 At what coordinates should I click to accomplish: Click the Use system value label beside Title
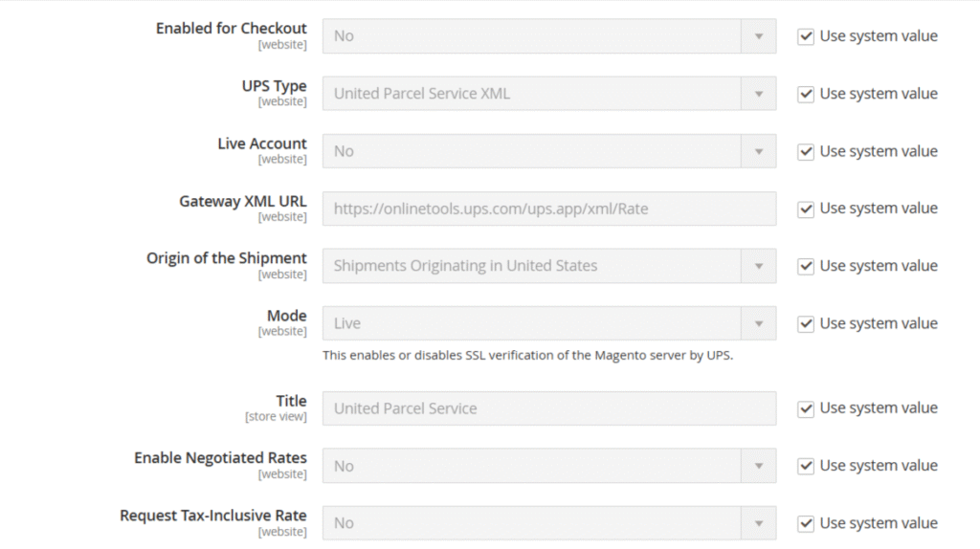879,408
